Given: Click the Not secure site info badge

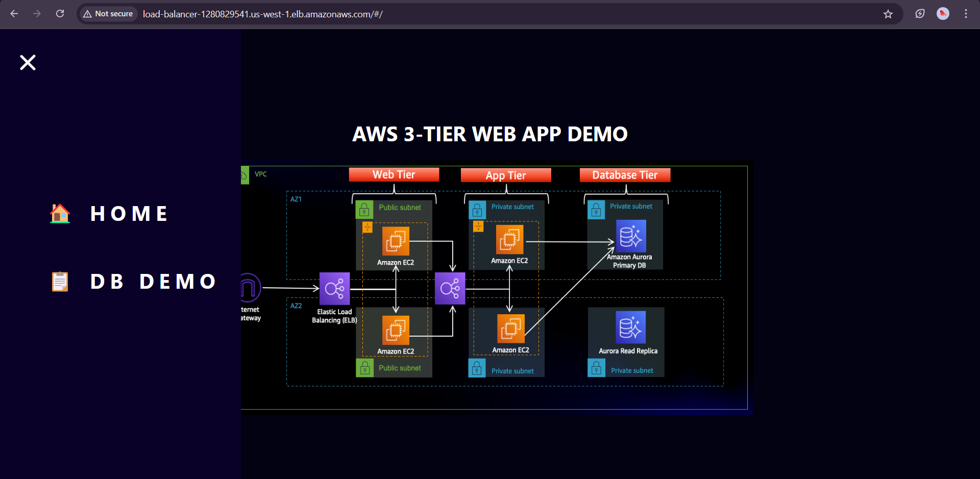Looking at the screenshot, I should [108, 14].
